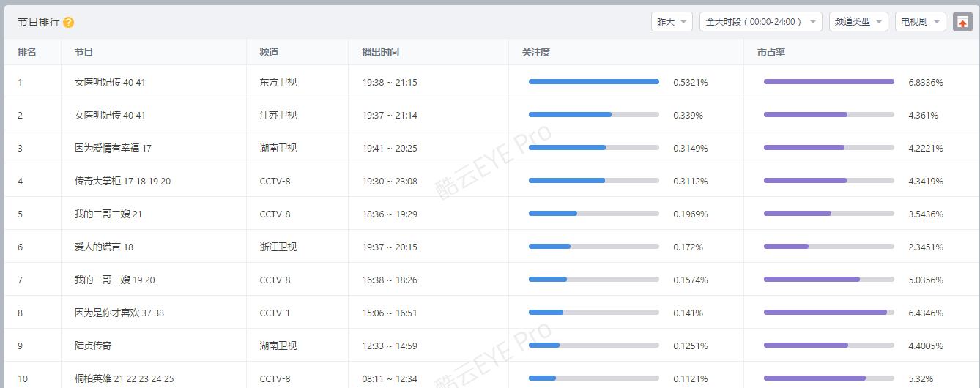This screenshot has height=388, width=980.
Task: Click channel cell 浙江卫视
Action: (278, 247)
